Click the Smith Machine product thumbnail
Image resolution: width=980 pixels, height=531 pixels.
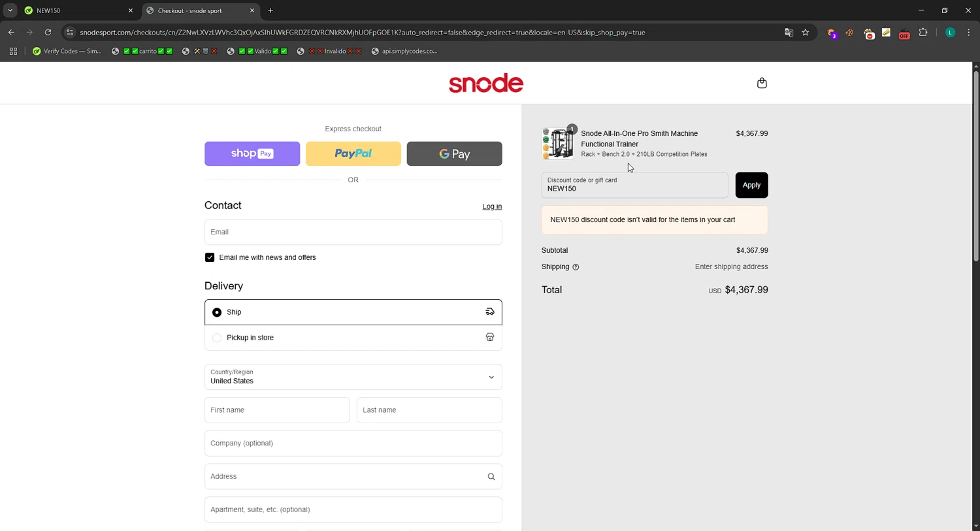coord(558,143)
